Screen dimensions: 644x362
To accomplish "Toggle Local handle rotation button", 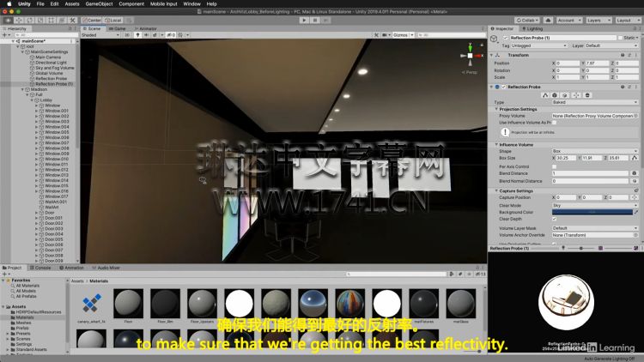I will 113,20.
